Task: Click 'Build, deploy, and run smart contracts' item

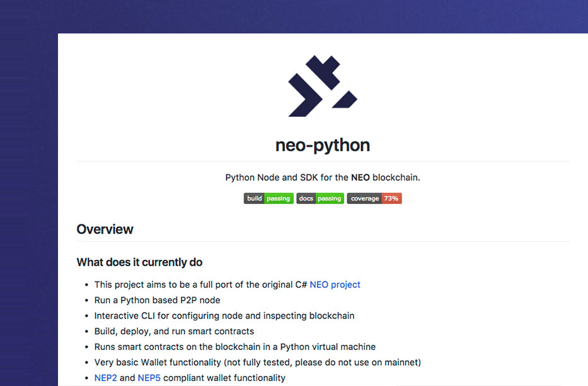Action: pyautogui.click(x=174, y=331)
